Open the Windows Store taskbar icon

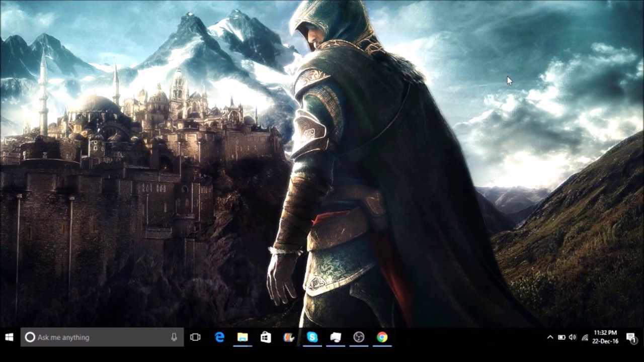(266, 337)
